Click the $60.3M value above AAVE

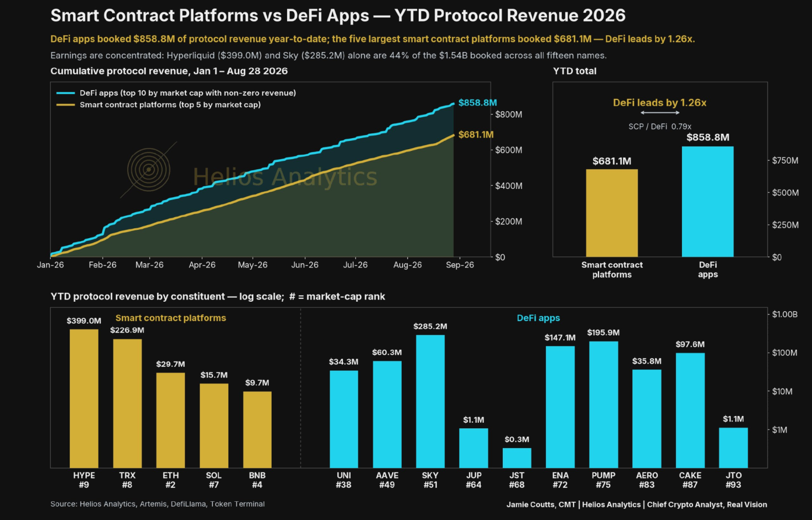pos(387,353)
